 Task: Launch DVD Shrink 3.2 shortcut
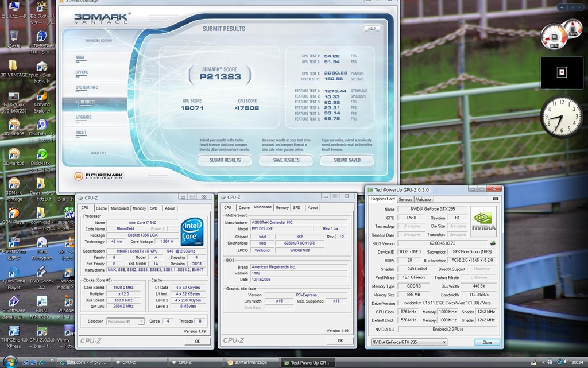[41, 278]
